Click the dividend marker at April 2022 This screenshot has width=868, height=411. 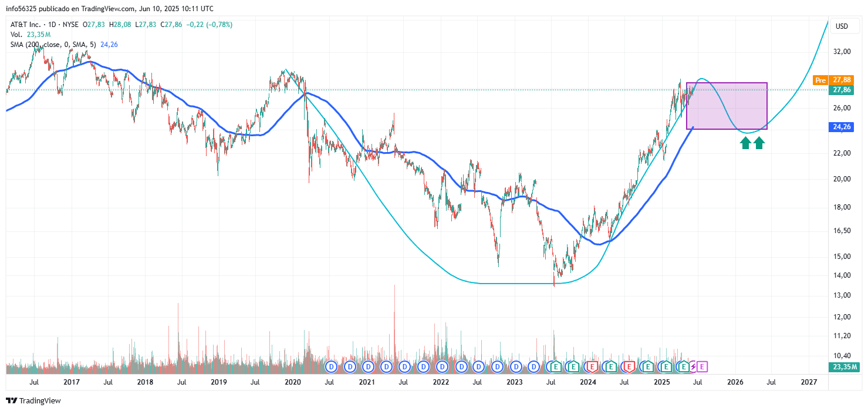click(461, 367)
